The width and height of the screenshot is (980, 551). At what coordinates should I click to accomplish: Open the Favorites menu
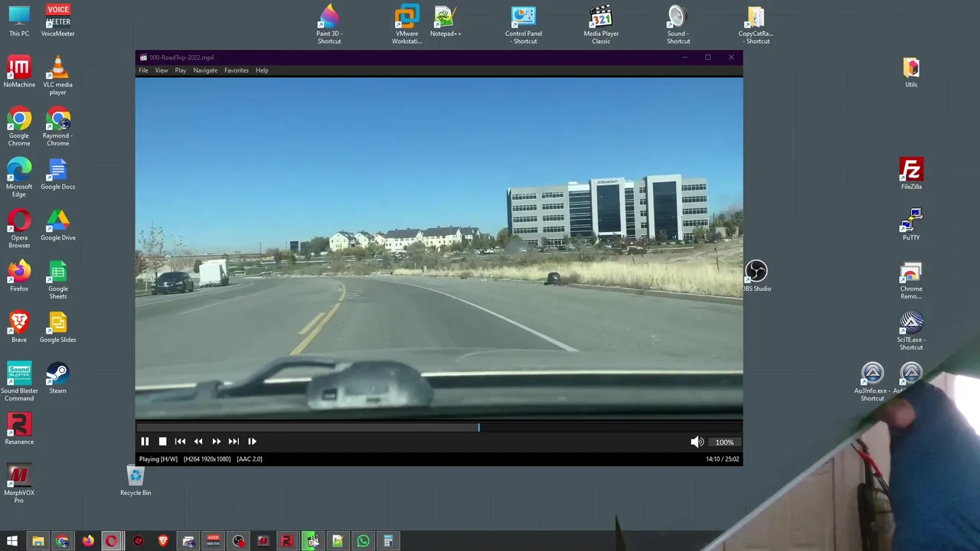[237, 70]
